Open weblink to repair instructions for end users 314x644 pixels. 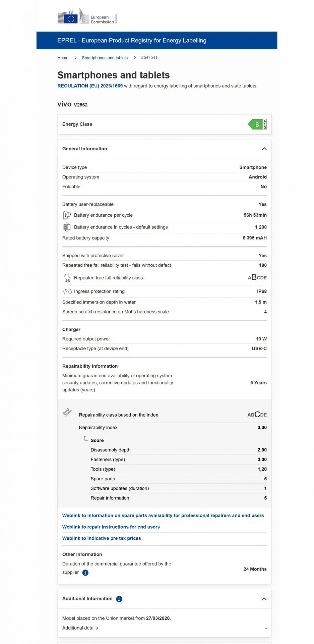tap(111, 527)
